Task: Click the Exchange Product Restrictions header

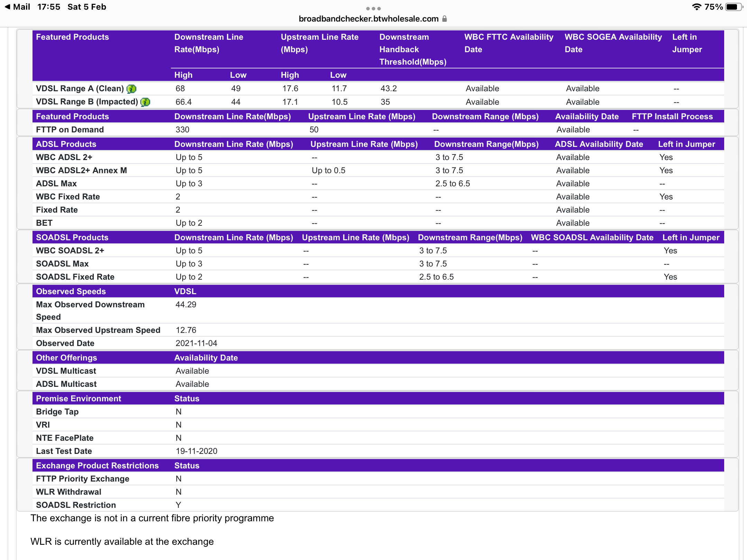Action: coord(97,466)
